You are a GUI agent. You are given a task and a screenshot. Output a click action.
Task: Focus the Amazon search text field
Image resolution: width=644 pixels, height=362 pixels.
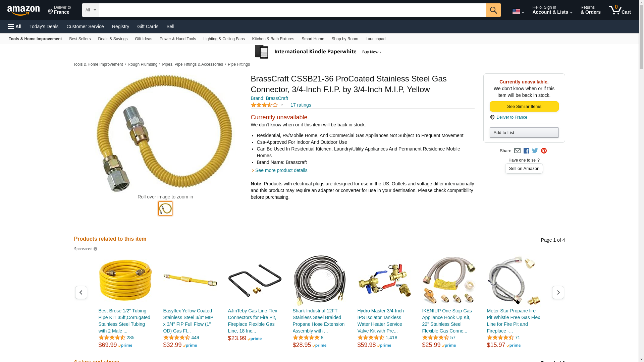(x=292, y=10)
